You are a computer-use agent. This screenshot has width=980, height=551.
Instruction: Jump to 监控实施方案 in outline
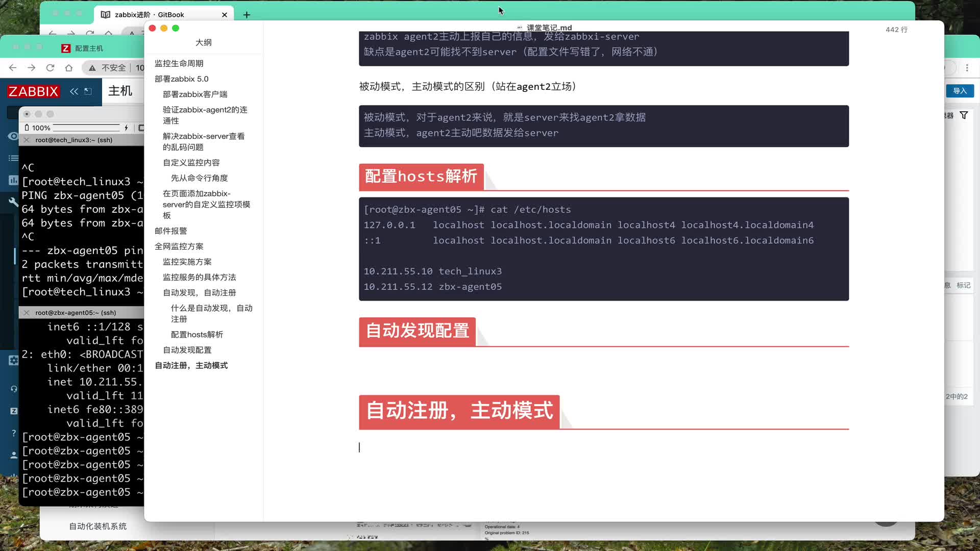(187, 262)
